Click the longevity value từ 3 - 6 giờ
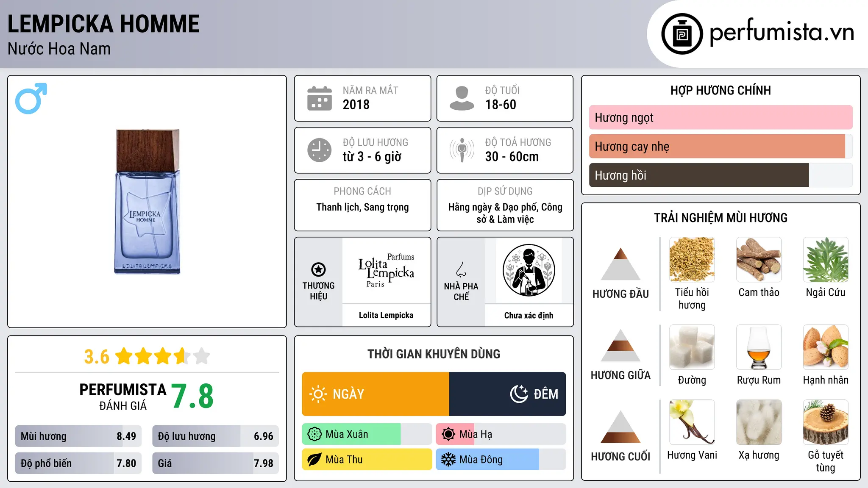The width and height of the screenshot is (868, 488). click(x=372, y=157)
